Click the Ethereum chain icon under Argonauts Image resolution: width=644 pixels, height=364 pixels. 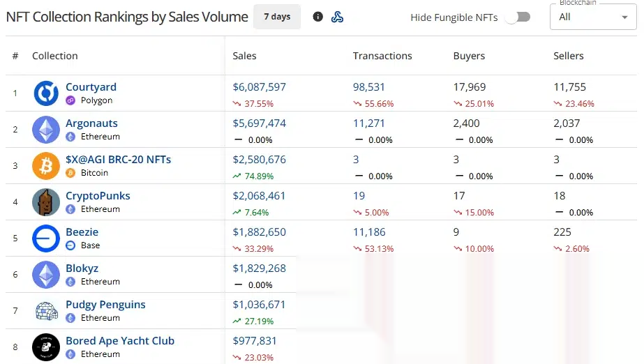70,137
